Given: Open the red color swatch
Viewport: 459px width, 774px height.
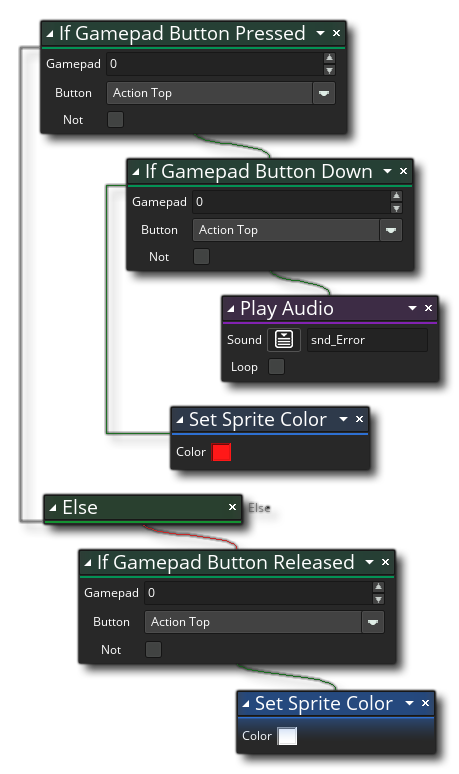Looking at the screenshot, I should (222, 452).
